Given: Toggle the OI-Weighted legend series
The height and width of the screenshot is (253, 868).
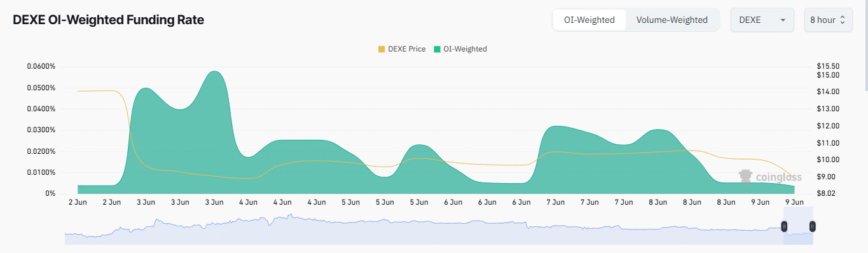Looking at the screenshot, I should pyautogui.click(x=460, y=49).
